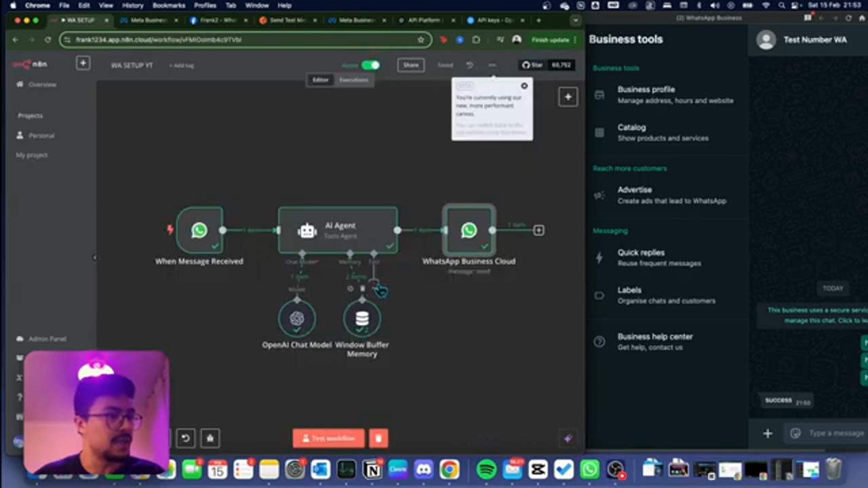Click the delete trash button beside Test workflow

(x=378, y=439)
